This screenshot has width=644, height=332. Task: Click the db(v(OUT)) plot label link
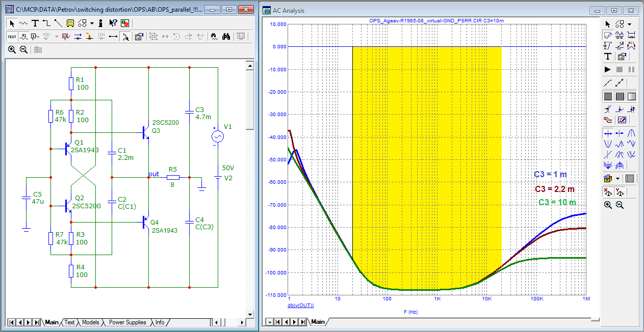pyautogui.click(x=300, y=305)
